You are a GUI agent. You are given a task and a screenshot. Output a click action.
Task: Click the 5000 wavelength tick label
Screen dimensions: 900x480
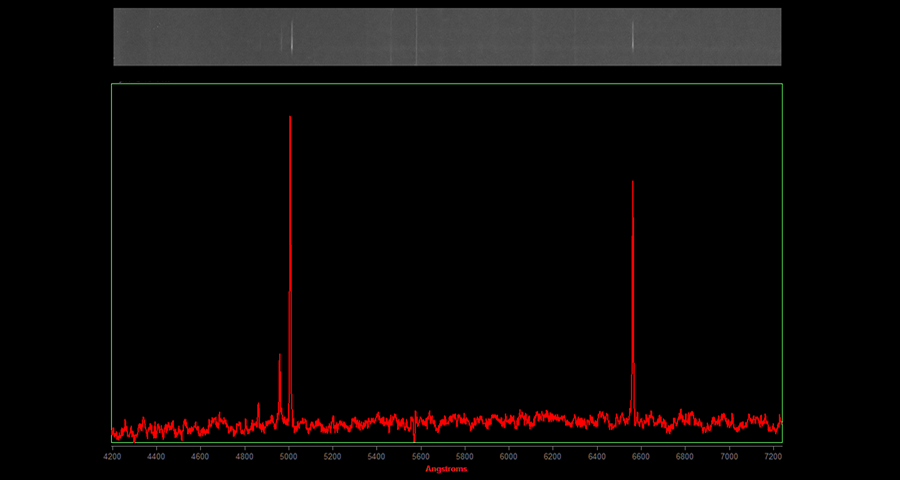(288, 456)
